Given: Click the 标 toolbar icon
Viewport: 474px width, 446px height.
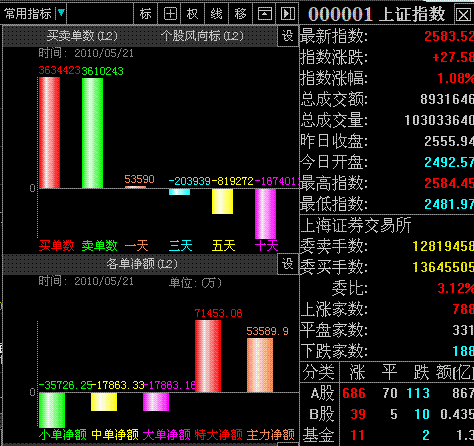Looking at the screenshot, I should click(145, 14).
